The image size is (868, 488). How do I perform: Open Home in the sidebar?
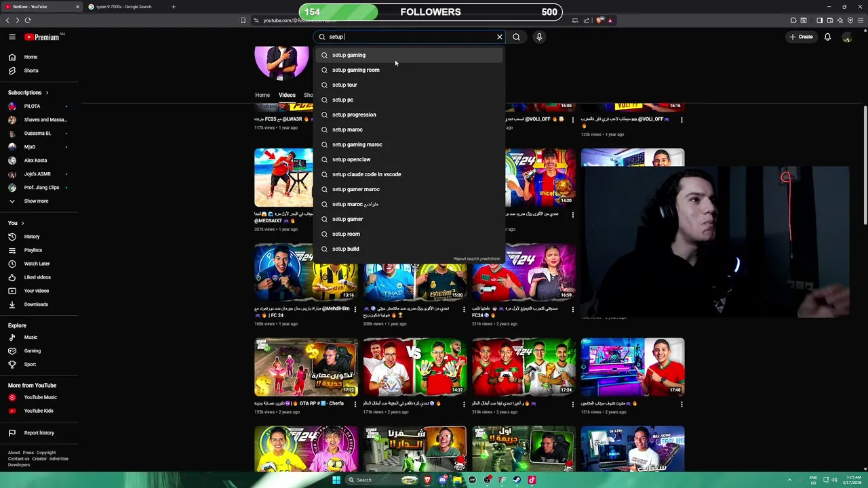[39, 57]
